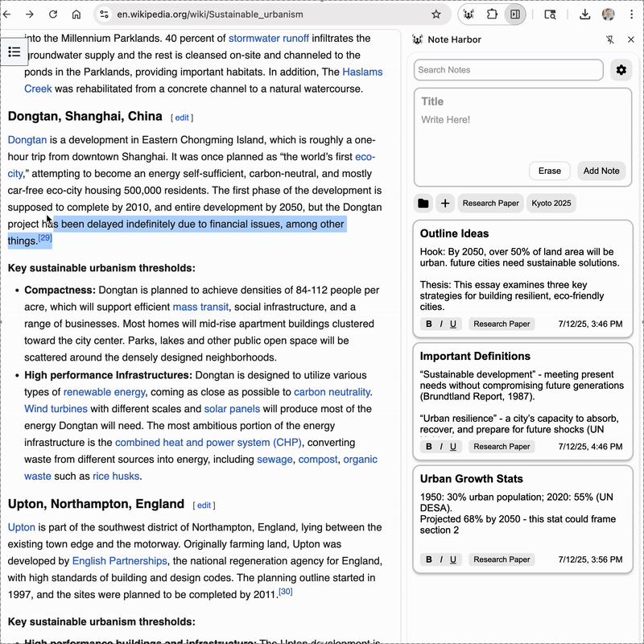Click the Add Note button
644x644 pixels.
[601, 171]
